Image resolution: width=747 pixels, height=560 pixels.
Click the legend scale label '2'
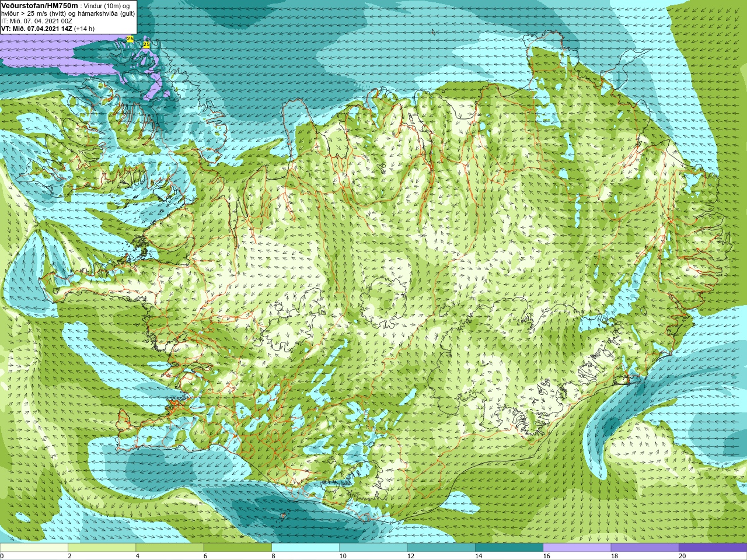(69, 556)
